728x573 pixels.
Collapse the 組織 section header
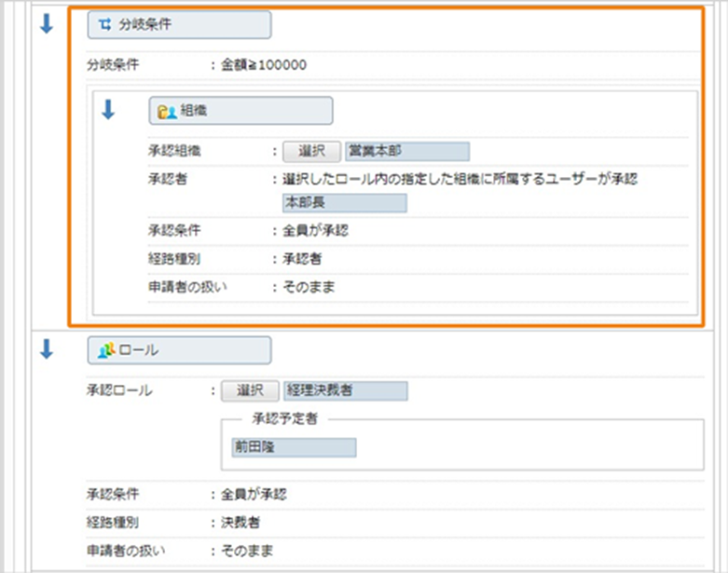[240, 111]
